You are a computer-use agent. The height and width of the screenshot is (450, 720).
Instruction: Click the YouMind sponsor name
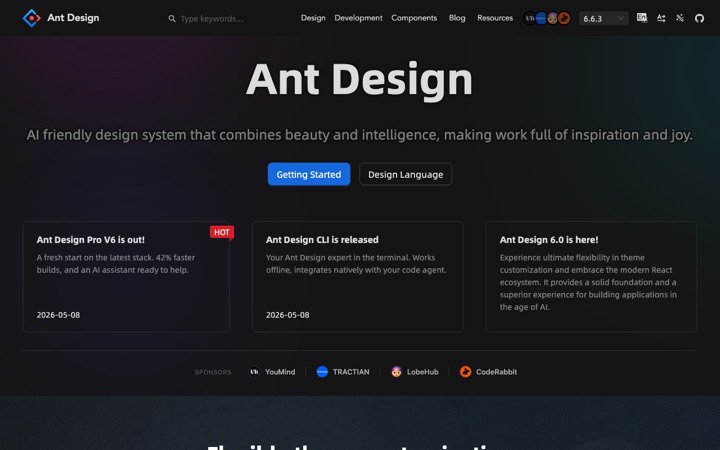pos(280,371)
